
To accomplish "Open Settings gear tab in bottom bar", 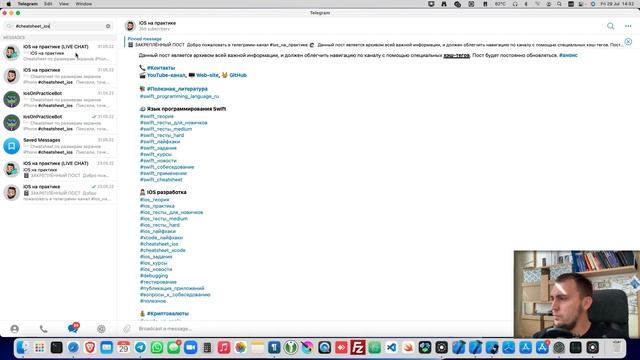I will [x=101, y=329].
